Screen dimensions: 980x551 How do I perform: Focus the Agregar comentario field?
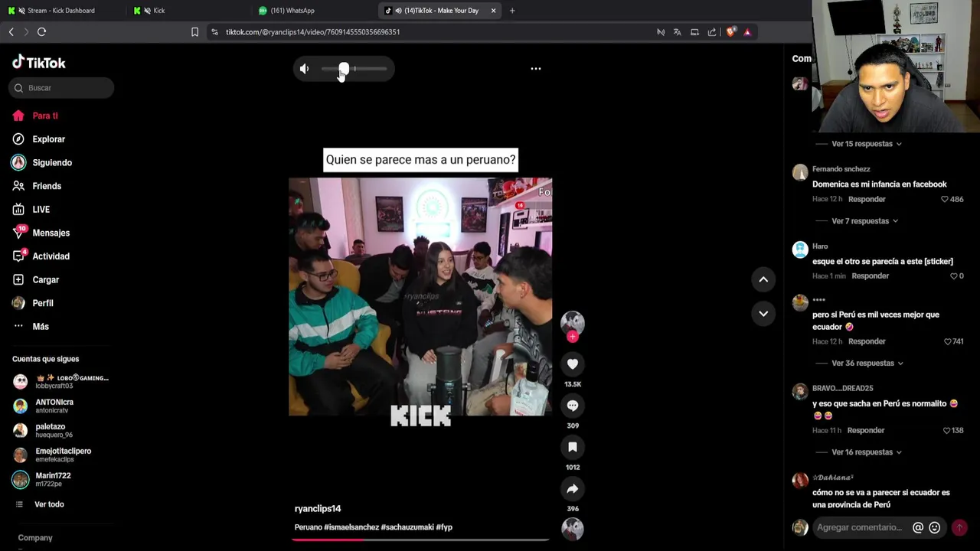click(x=860, y=527)
